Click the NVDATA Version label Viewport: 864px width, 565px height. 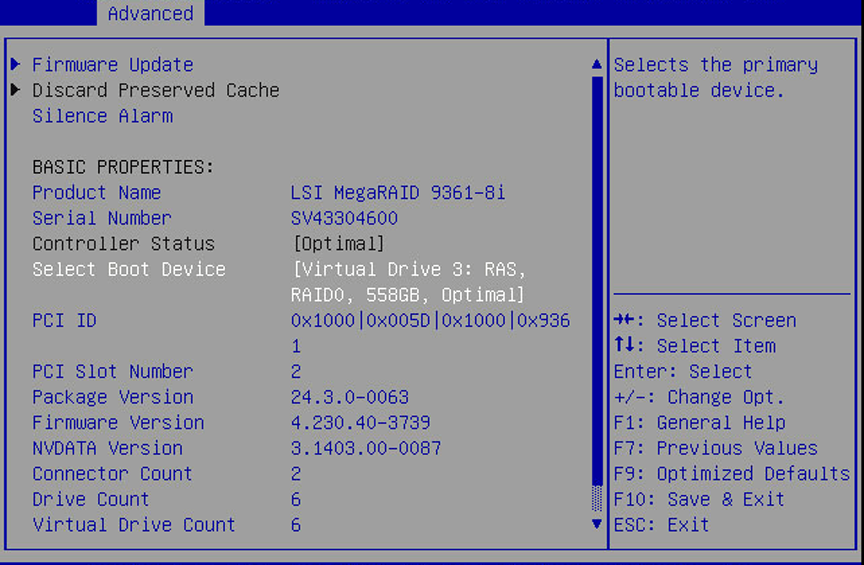[107, 448]
